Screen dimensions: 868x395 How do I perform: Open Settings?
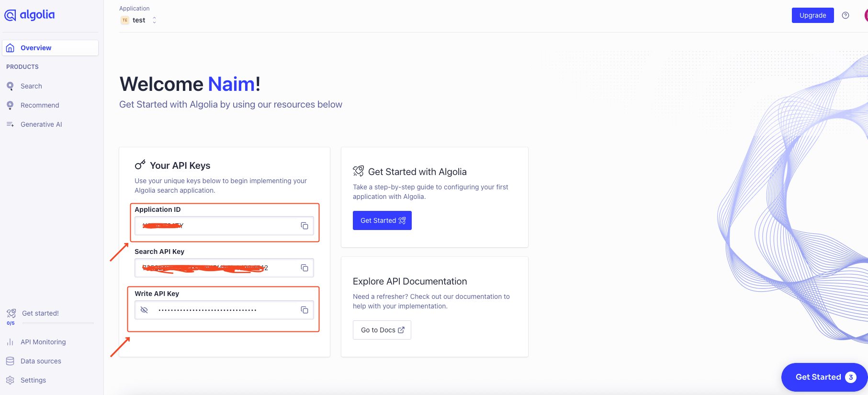pos(33,380)
